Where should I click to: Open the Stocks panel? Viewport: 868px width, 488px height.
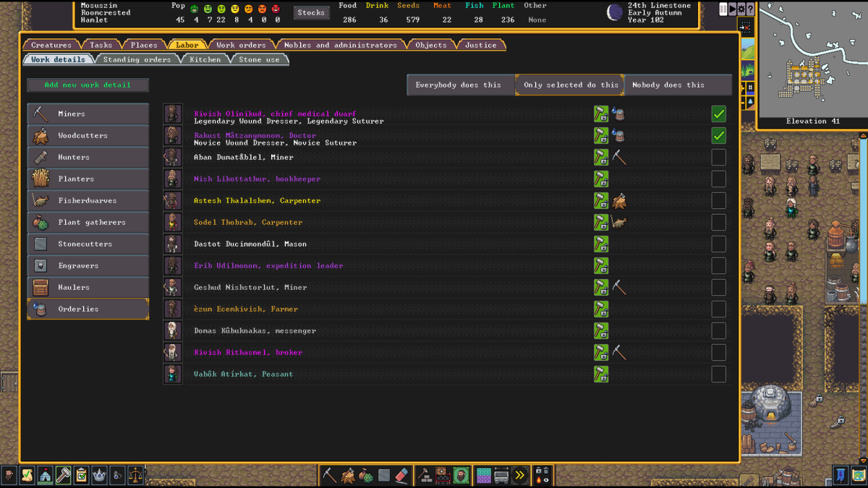point(311,12)
